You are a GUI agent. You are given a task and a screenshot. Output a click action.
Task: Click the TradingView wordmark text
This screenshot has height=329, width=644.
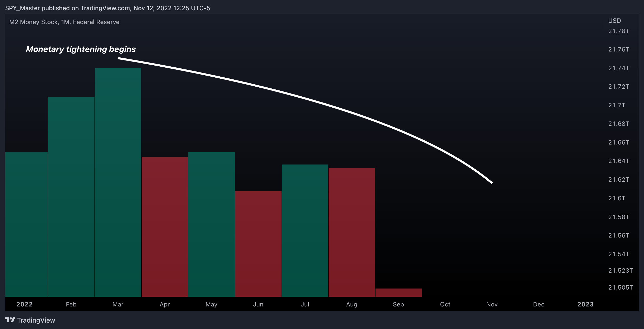pos(36,320)
